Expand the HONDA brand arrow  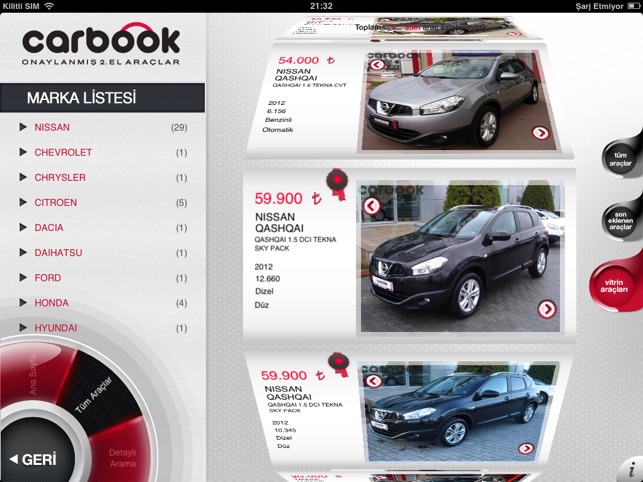(23, 302)
